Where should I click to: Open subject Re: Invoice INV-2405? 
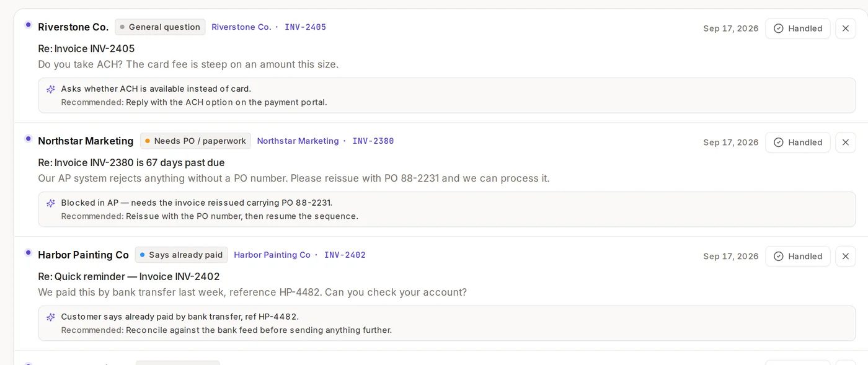[86, 49]
